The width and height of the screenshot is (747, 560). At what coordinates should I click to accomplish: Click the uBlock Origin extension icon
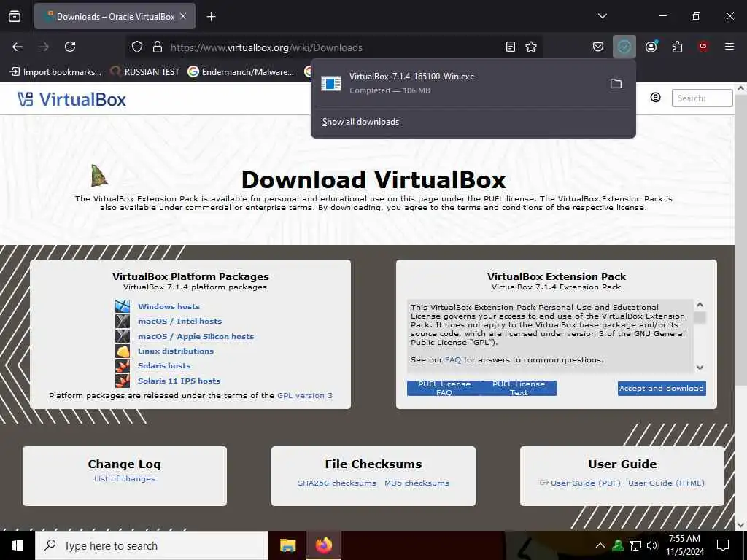point(703,46)
